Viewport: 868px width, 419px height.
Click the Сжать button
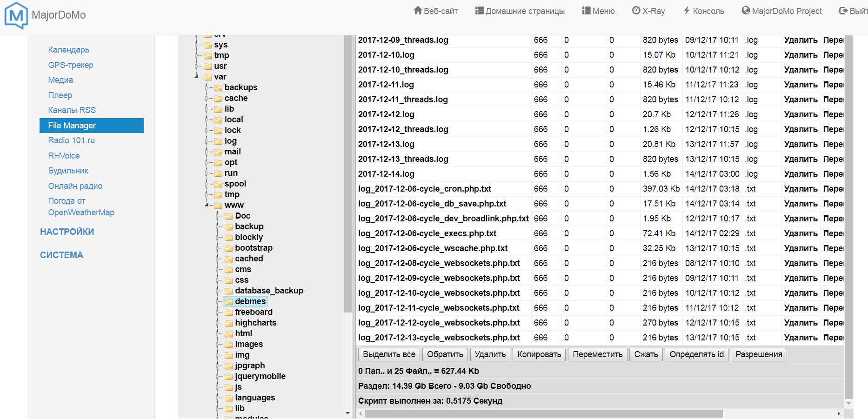646,354
